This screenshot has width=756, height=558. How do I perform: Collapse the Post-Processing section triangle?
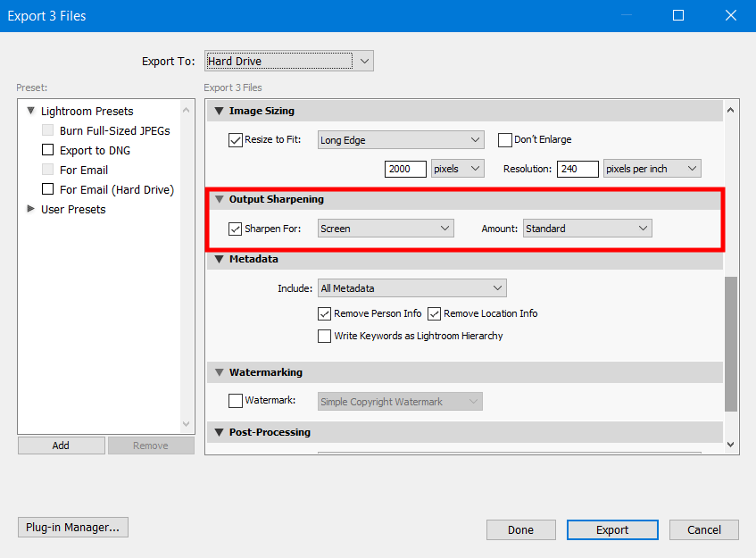(x=218, y=432)
